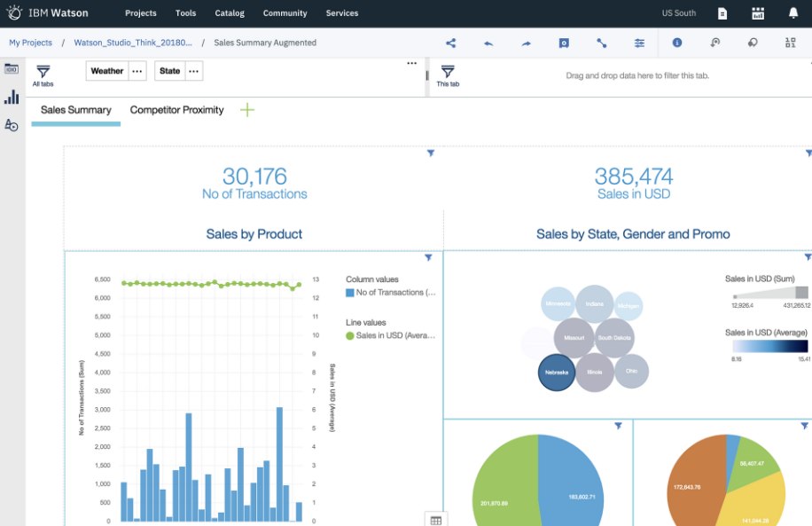Click the connector line toolbar icon

(601, 43)
